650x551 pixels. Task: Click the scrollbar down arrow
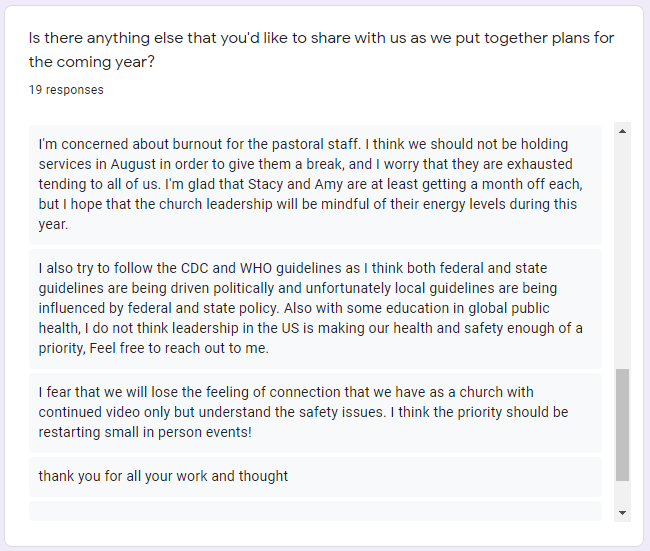tap(622, 513)
